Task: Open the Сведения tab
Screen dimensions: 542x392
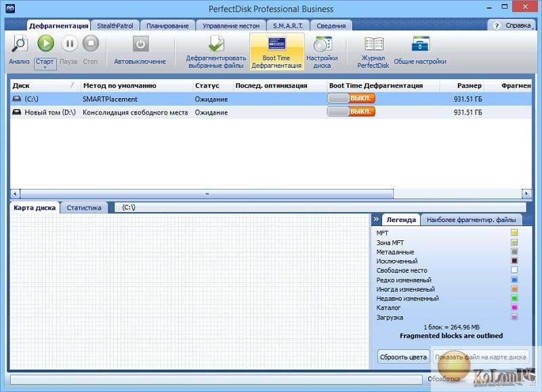Action: pos(331,26)
